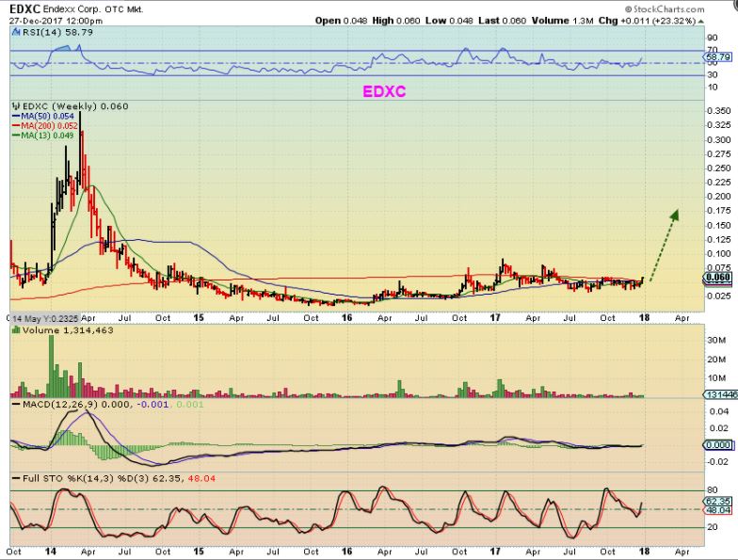Click the 0.04 MACD axis label
This screenshot has height=560, width=738.
[719, 412]
